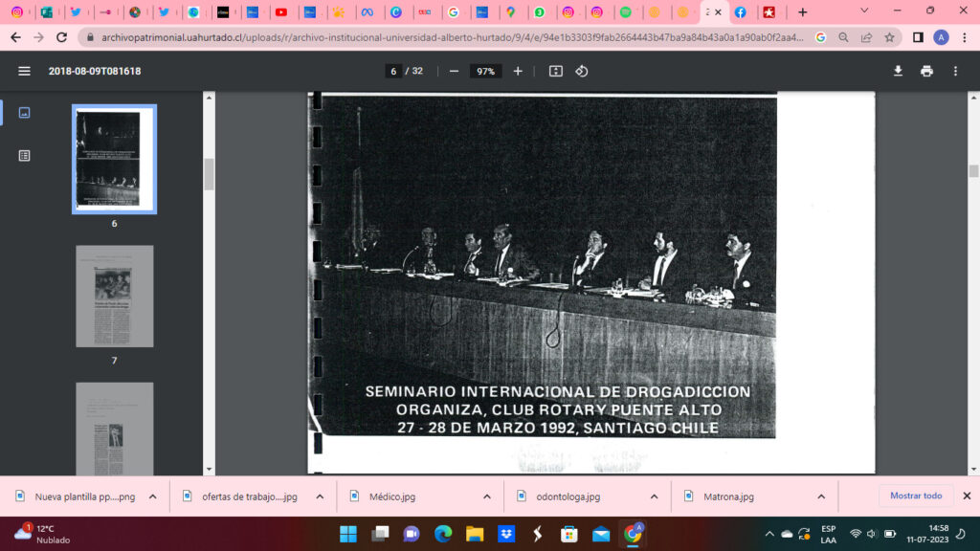
Task: Switch to the YouTube tab
Action: (x=282, y=11)
